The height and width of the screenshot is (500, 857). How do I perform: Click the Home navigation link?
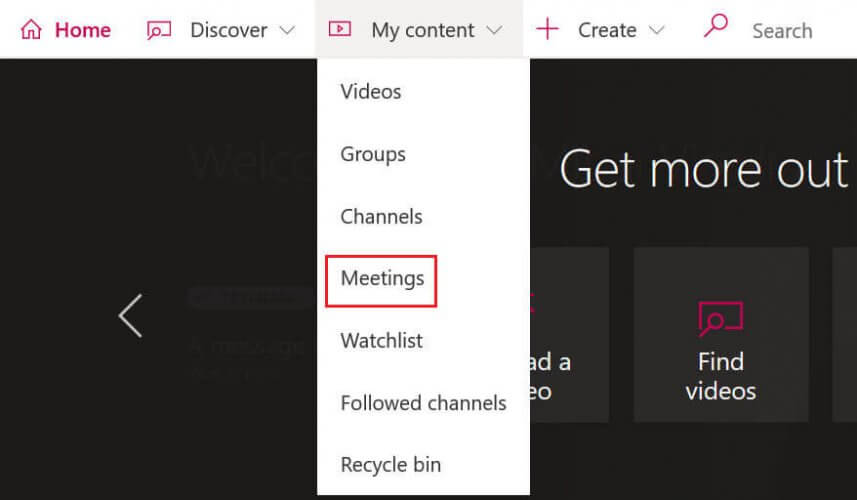point(82,30)
